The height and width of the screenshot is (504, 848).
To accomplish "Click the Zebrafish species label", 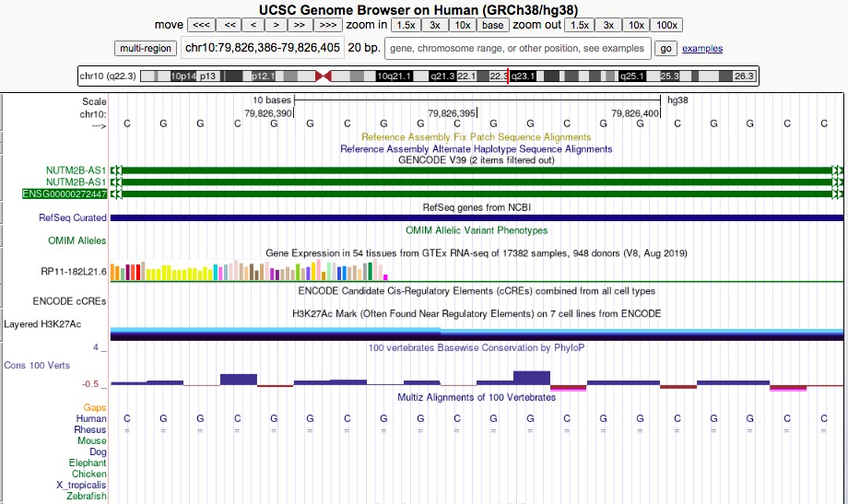I will [x=86, y=496].
